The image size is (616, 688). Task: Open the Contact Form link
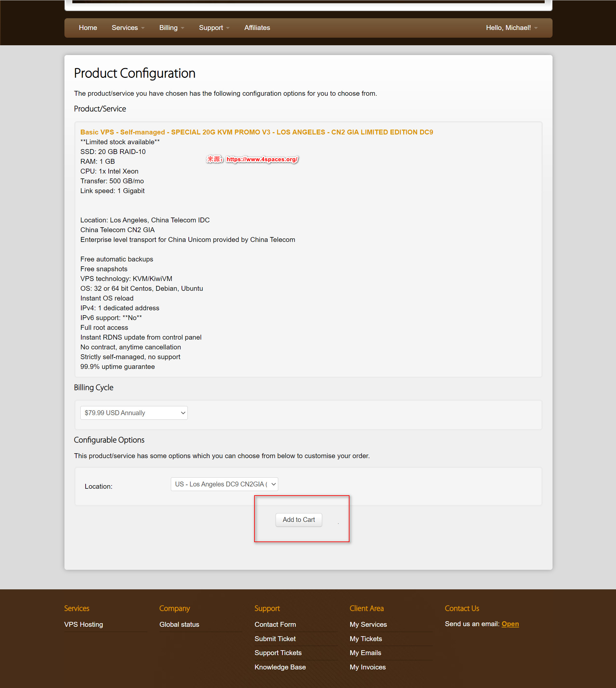(275, 625)
